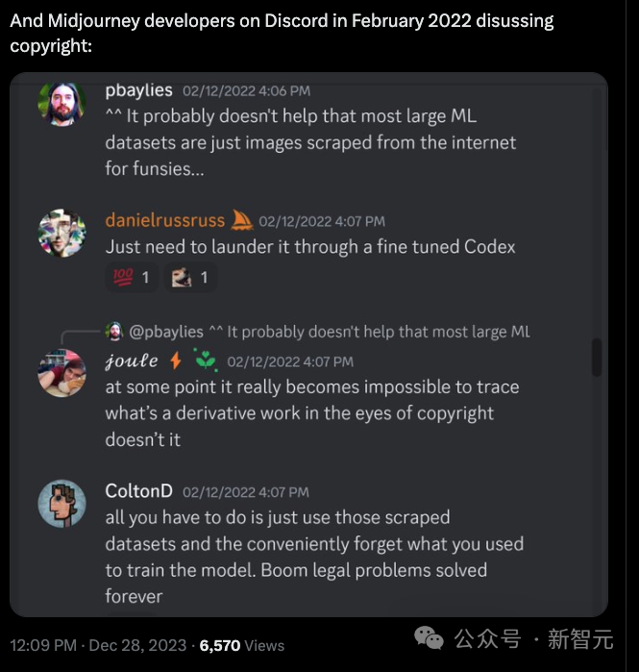
Task: Click pbaylies' profile avatar
Action: pyautogui.click(x=61, y=102)
